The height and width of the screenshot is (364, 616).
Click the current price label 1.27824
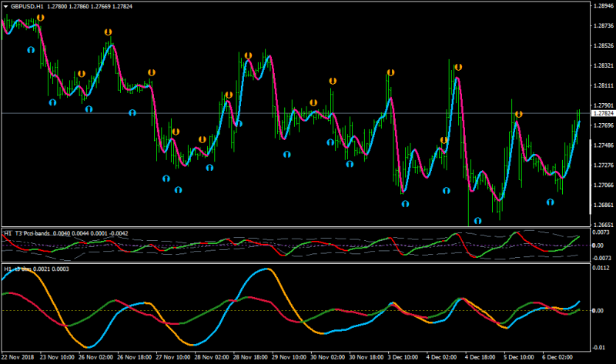604,113
